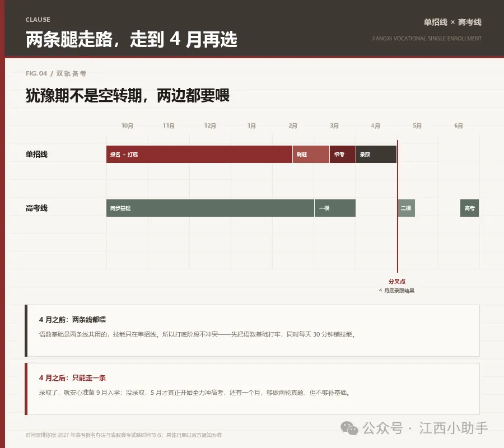Screen dimensions: 504x448
Task: Select the 单招线 row label
Action: 36,154
